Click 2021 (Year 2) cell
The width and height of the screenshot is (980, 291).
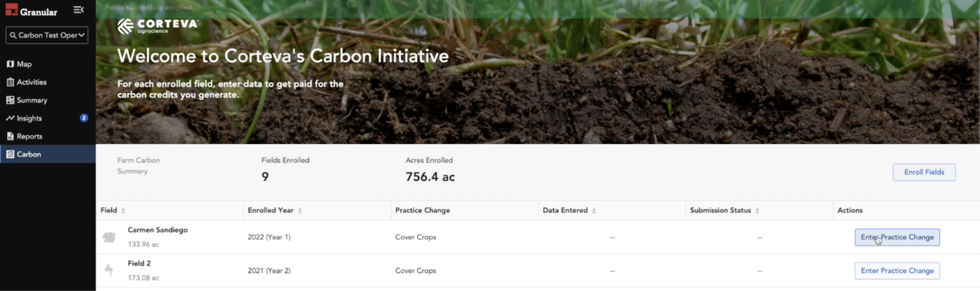point(269,271)
